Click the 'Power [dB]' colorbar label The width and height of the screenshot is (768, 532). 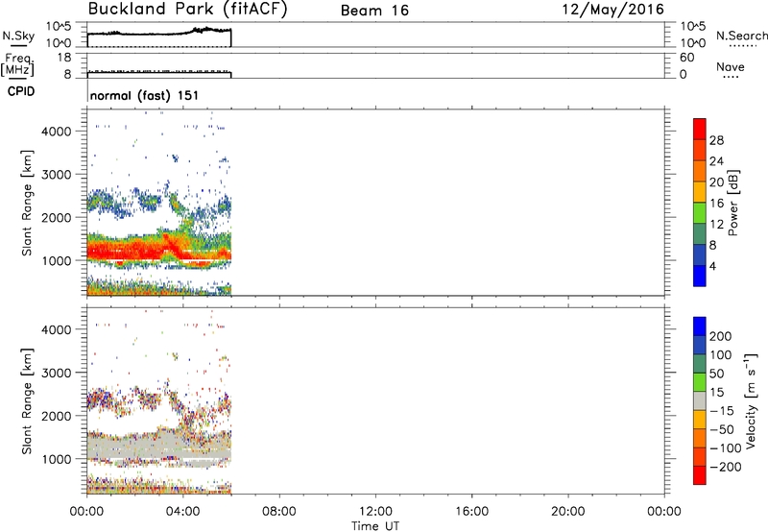[732, 203]
